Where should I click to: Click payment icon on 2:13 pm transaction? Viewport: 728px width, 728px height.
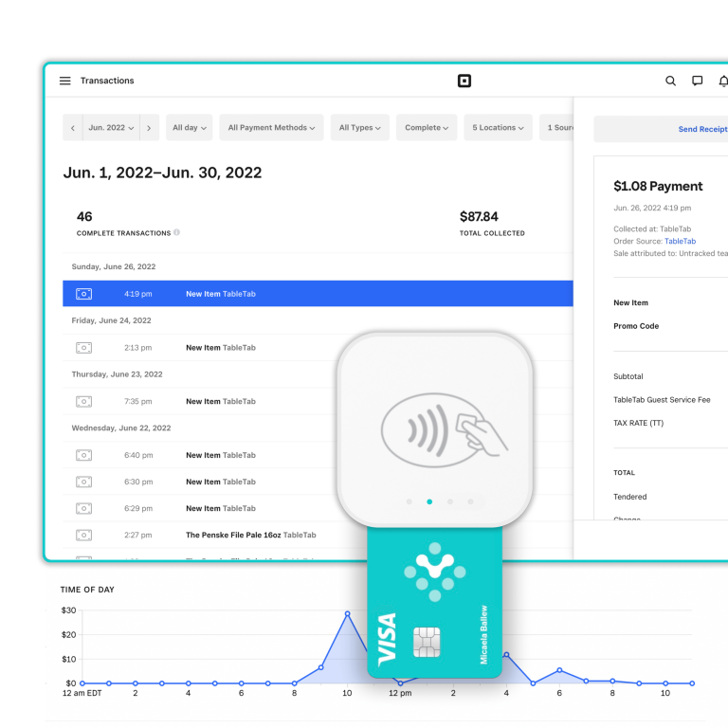point(83,348)
